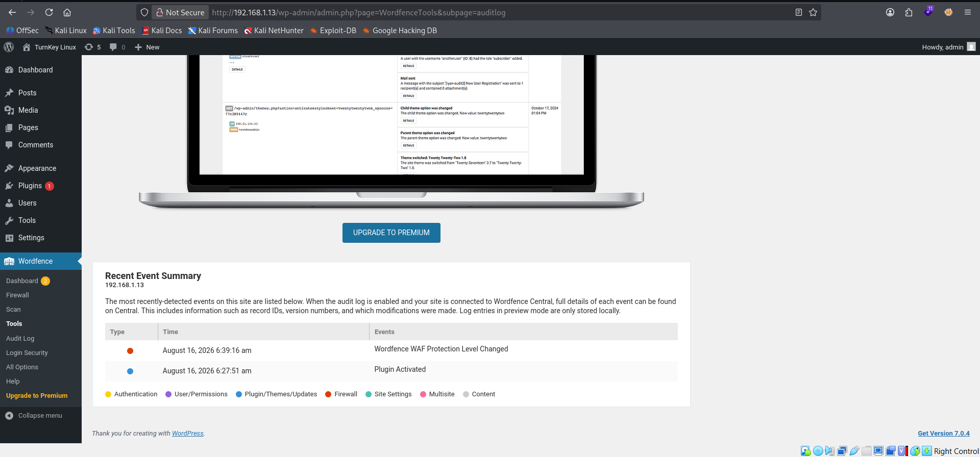
Task: Open comments bubble icon in admin bar
Action: (x=117, y=47)
